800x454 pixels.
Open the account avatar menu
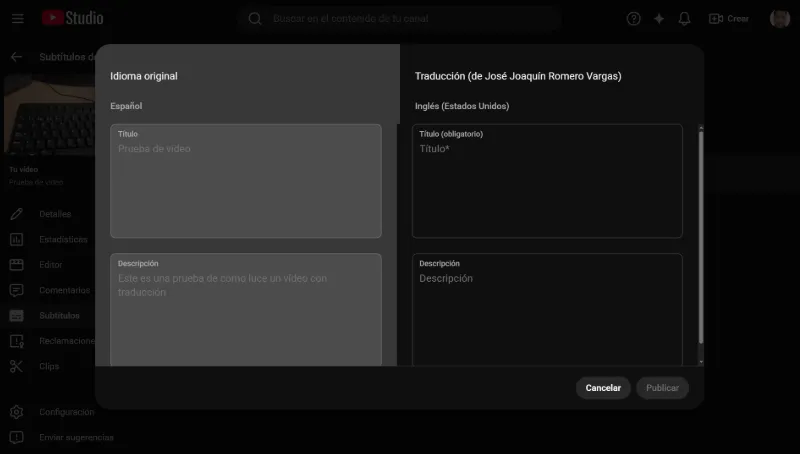click(780, 19)
